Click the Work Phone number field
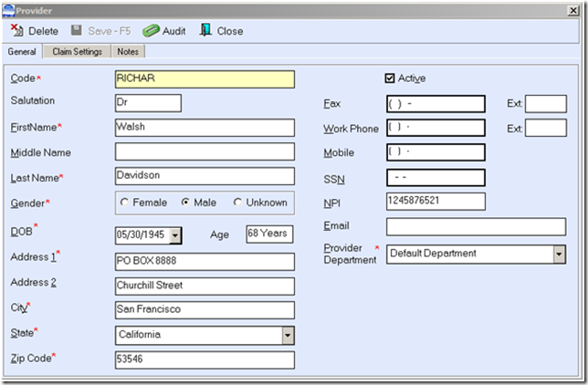588x385 pixels. click(436, 128)
